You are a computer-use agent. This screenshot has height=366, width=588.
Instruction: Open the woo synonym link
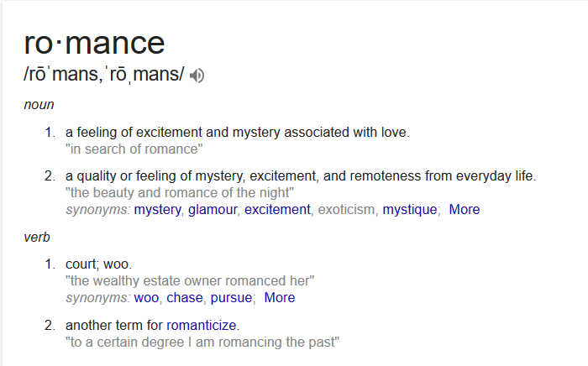tap(146, 298)
